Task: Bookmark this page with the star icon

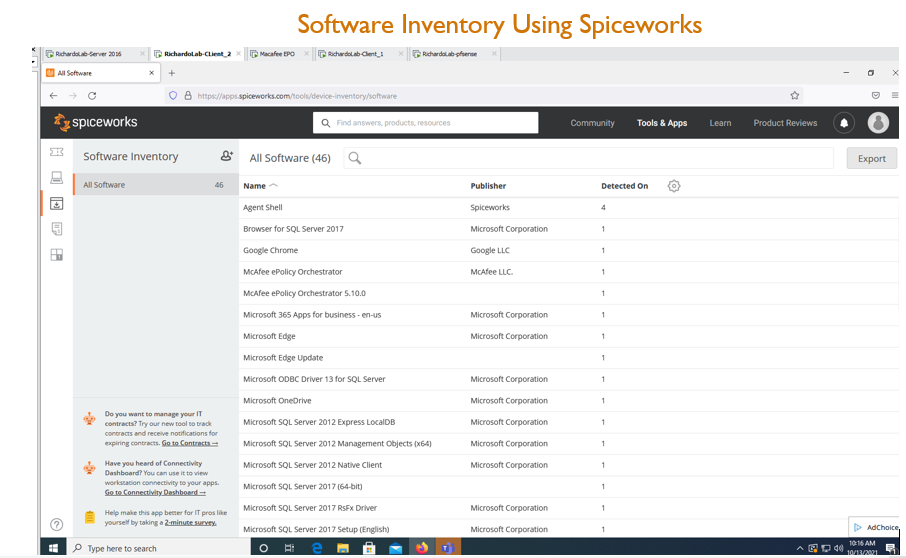Action: 794,96
